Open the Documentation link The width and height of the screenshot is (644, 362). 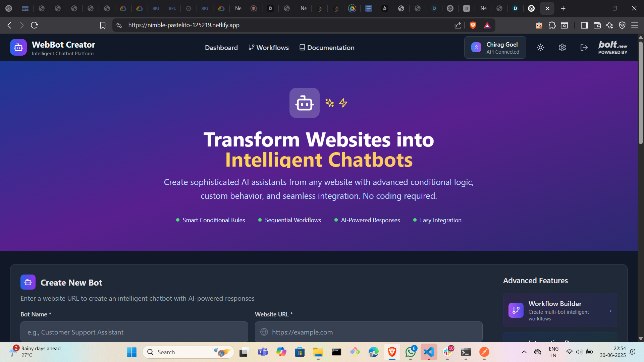pos(327,48)
